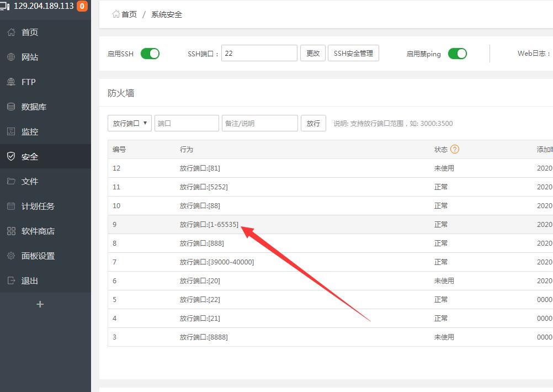Click the 更改 button for SSH port

coord(313,54)
